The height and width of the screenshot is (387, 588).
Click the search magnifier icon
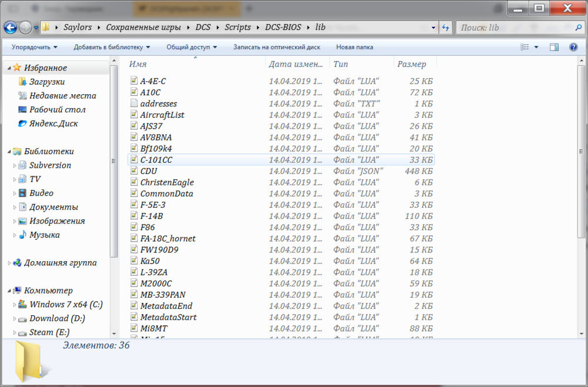tap(579, 28)
